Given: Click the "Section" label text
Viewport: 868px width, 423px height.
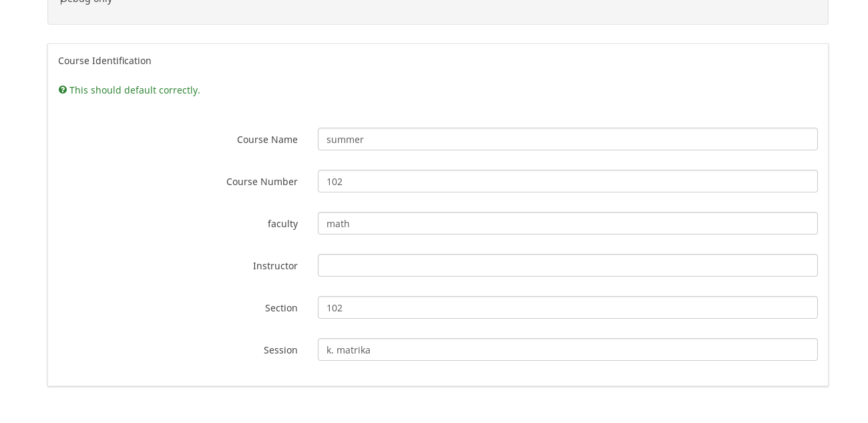Looking at the screenshot, I should pyautogui.click(x=281, y=308).
